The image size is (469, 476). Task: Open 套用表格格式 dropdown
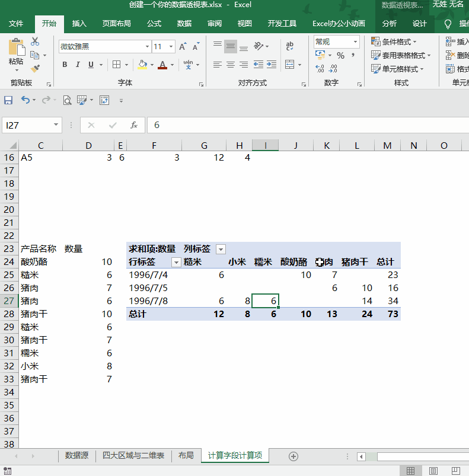(x=401, y=56)
